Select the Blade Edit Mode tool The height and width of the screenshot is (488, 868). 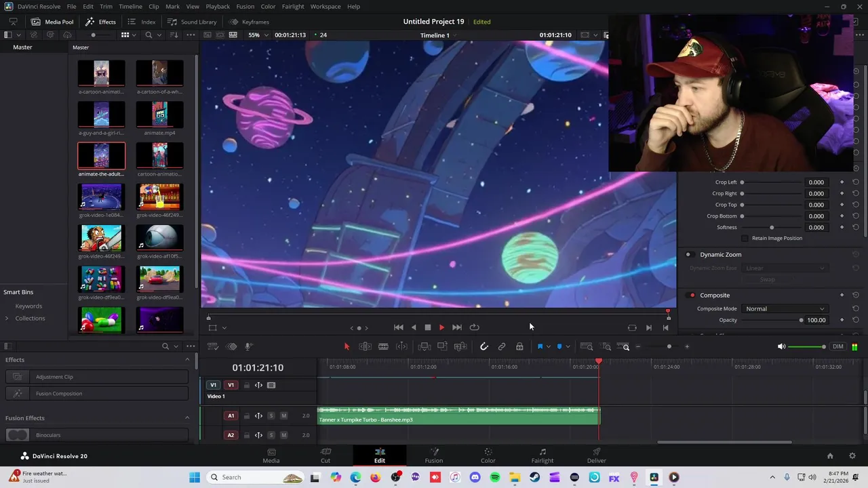pos(383,346)
